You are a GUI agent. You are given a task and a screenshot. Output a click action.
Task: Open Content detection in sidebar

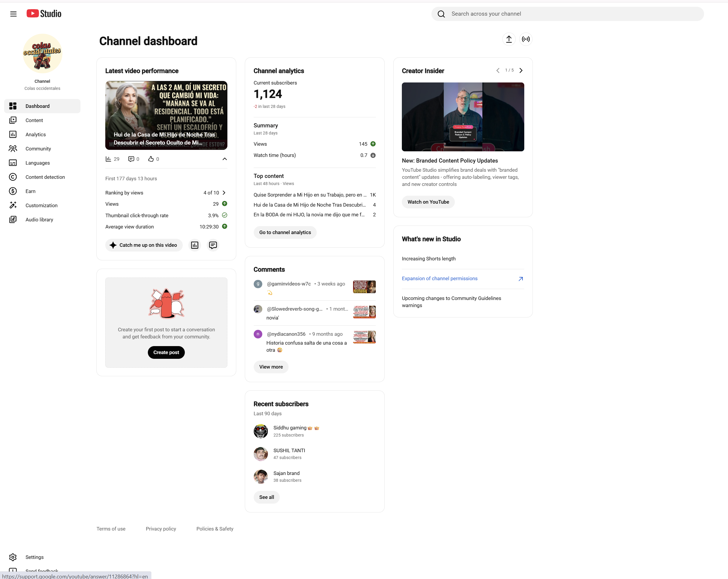[42, 177]
